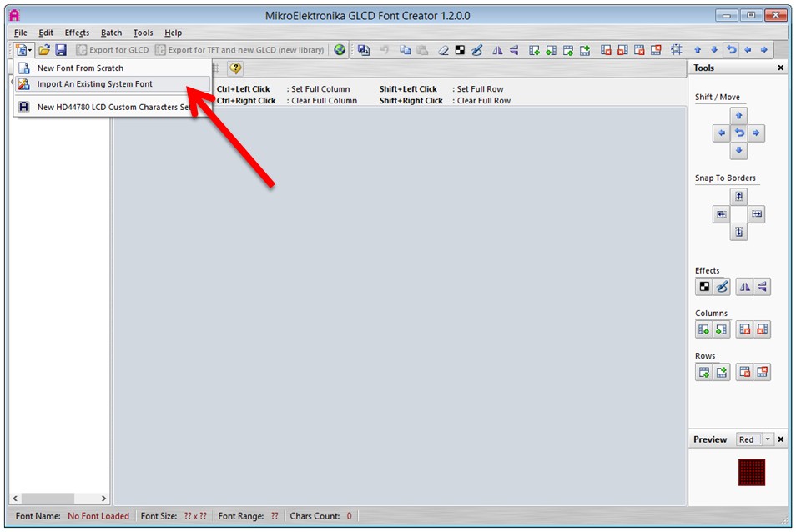Click first delete-column icon in Columns section
The height and width of the screenshot is (532, 796).
point(745,329)
